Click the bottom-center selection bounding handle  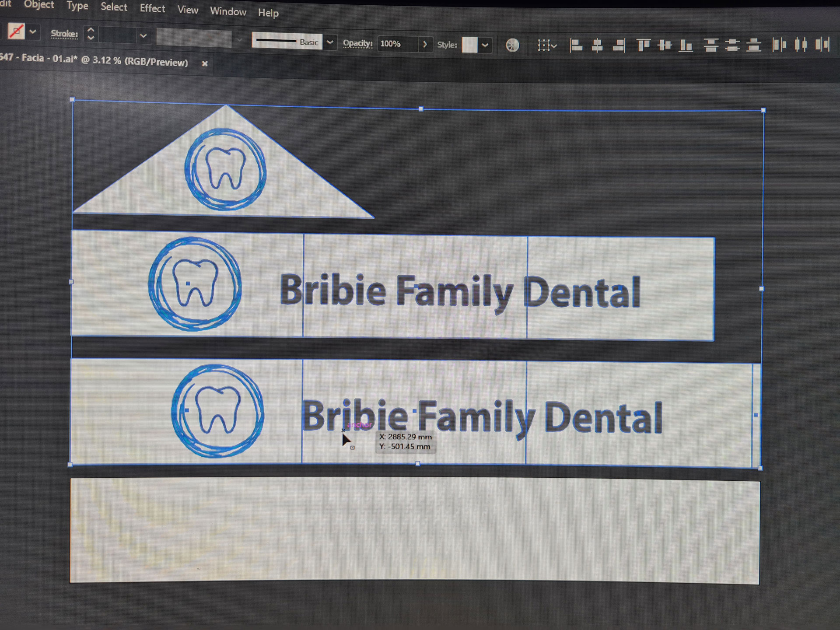pyautogui.click(x=418, y=464)
